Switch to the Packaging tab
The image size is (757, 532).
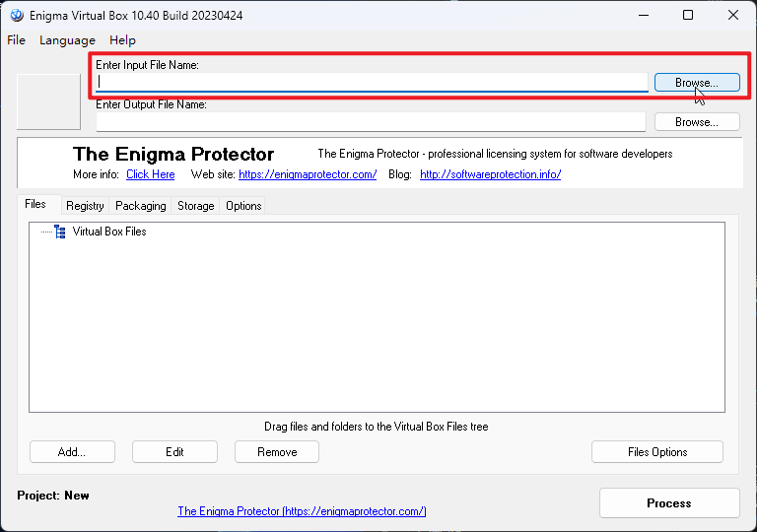(141, 206)
